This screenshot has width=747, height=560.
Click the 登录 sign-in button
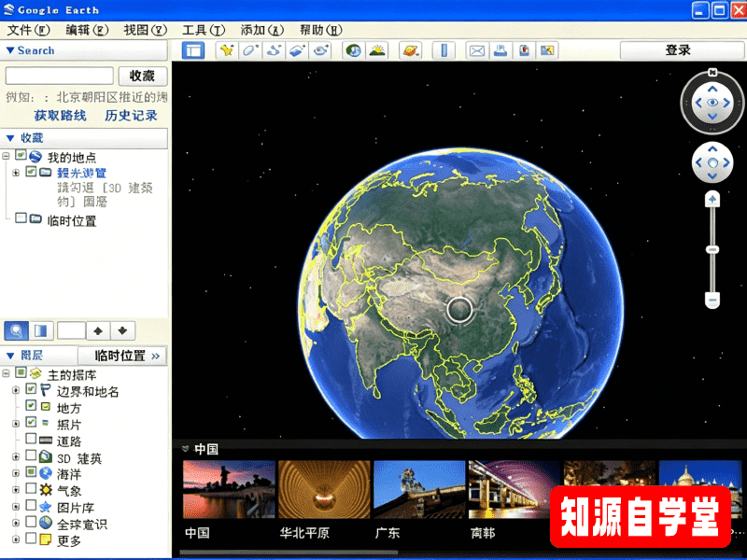pyautogui.click(x=682, y=50)
